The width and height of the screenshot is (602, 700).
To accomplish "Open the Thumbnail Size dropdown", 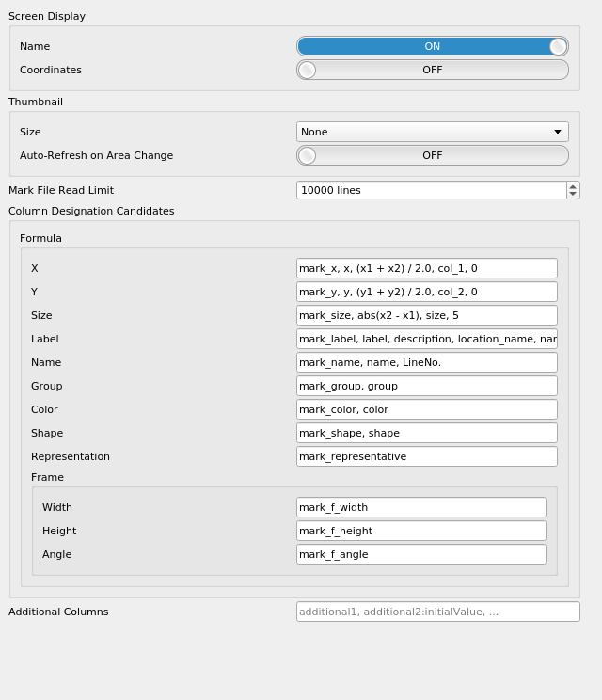I will [x=433, y=132].
